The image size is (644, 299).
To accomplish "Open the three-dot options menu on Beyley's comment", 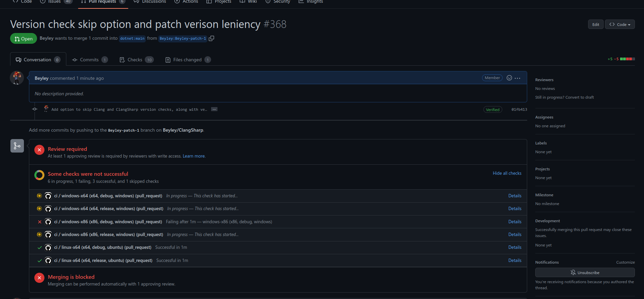I will tap(517, 78).
